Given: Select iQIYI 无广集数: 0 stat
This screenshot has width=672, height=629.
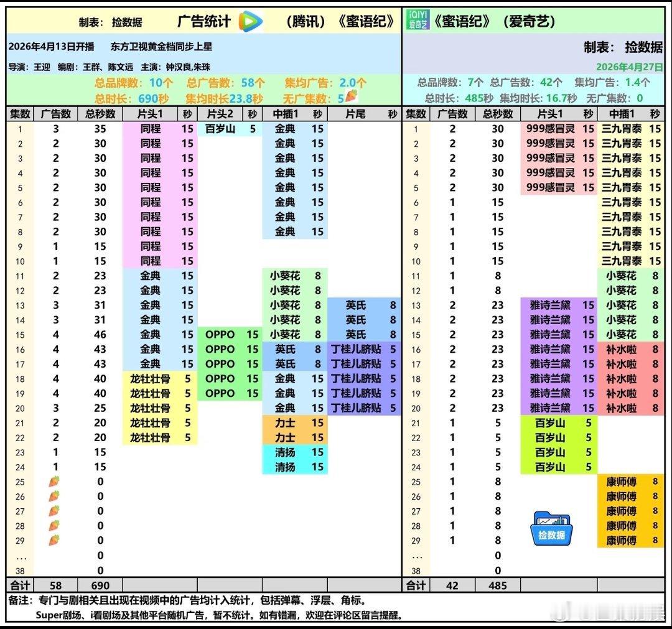Looking at the screenshot, I should 615,98.
